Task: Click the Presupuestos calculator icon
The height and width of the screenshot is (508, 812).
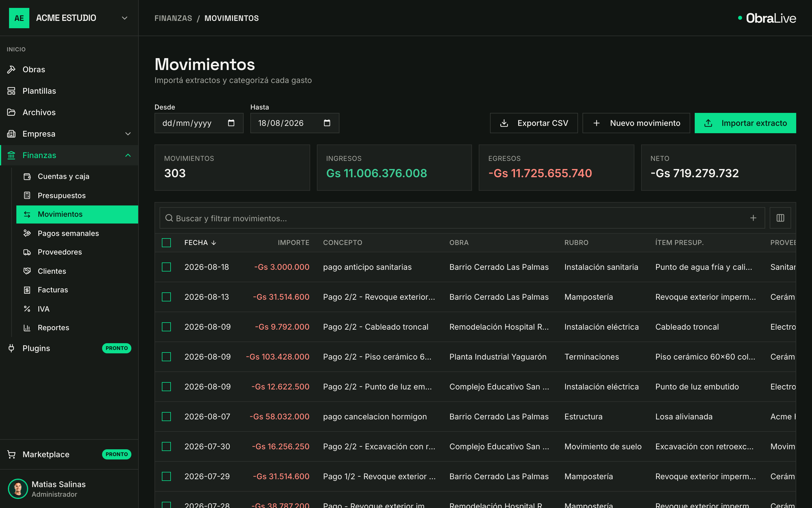Action: tap(27, 196)
